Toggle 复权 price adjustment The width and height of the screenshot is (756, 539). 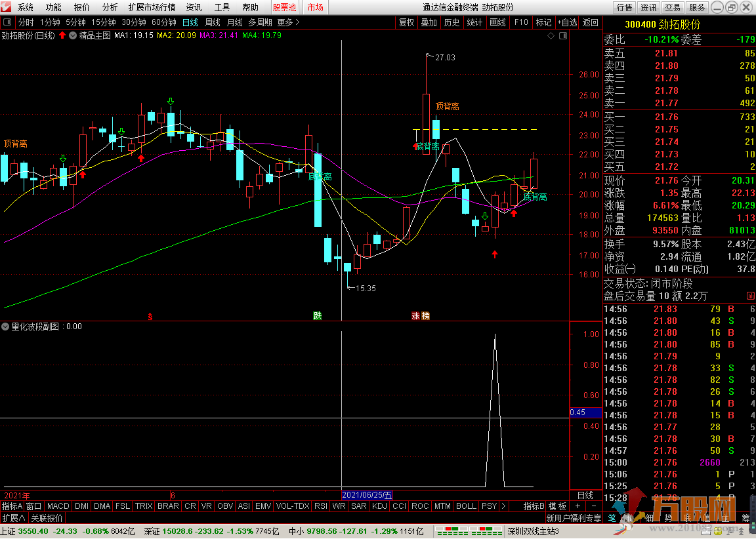406,22
